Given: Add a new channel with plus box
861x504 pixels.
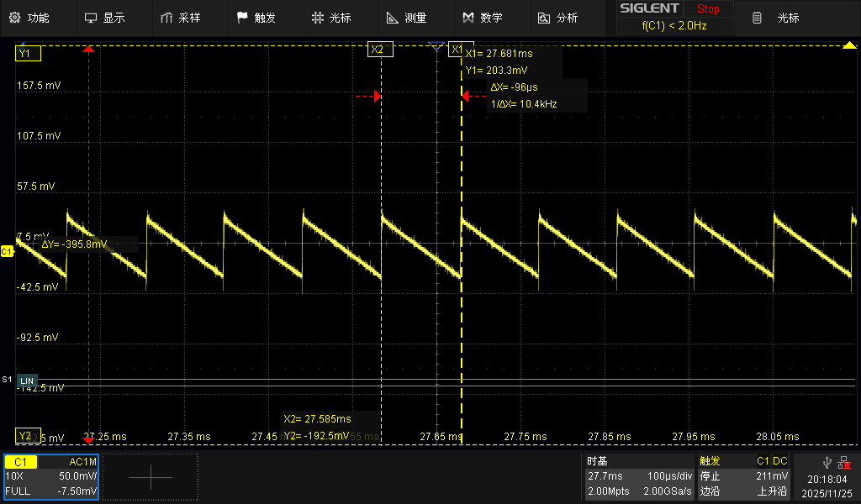Looking at the screenshot, I should pyautogui.click(x=151, y=476).
